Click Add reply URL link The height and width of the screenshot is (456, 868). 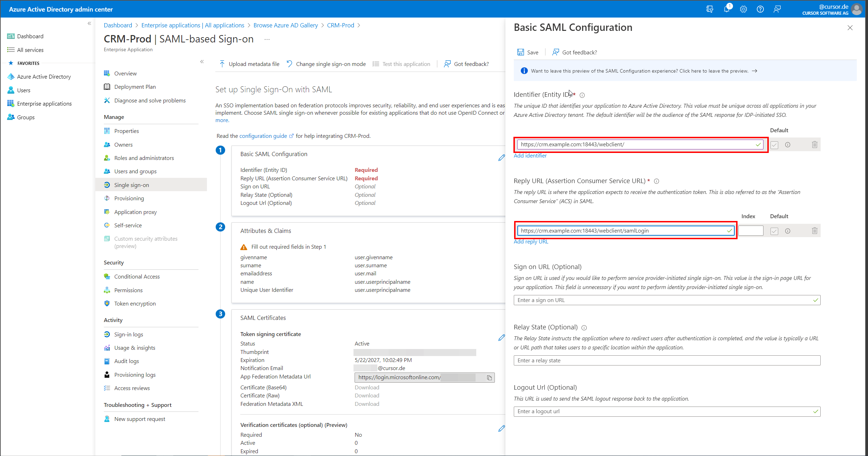click(x=531, y=241)
